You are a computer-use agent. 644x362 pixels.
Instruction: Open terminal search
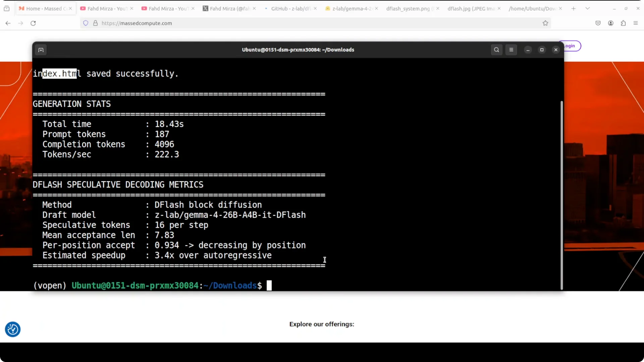497,50
